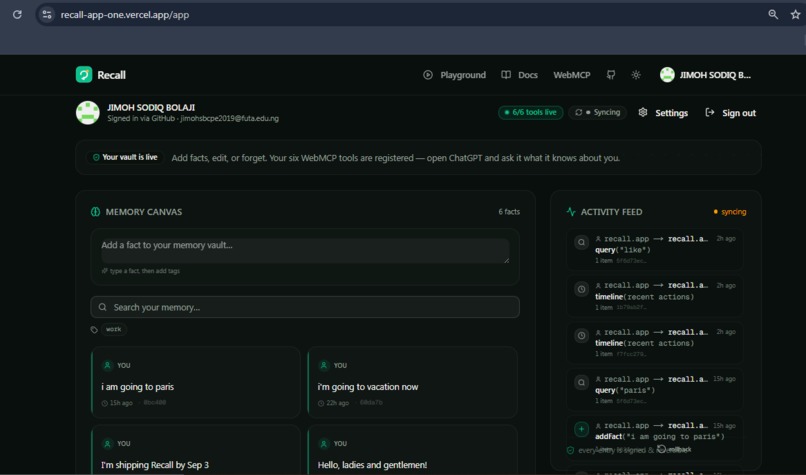
Task: Click the '6 facts' counter
Action: tap(509, 212)
